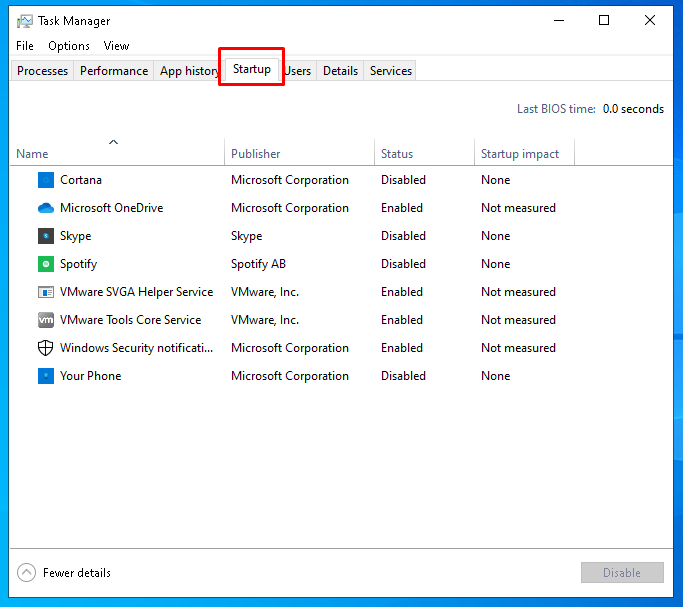Viewport: 683px width, 607px height.
Task: Close the Task Manager window
Action: pyautogui.click(x=649, y=20)
